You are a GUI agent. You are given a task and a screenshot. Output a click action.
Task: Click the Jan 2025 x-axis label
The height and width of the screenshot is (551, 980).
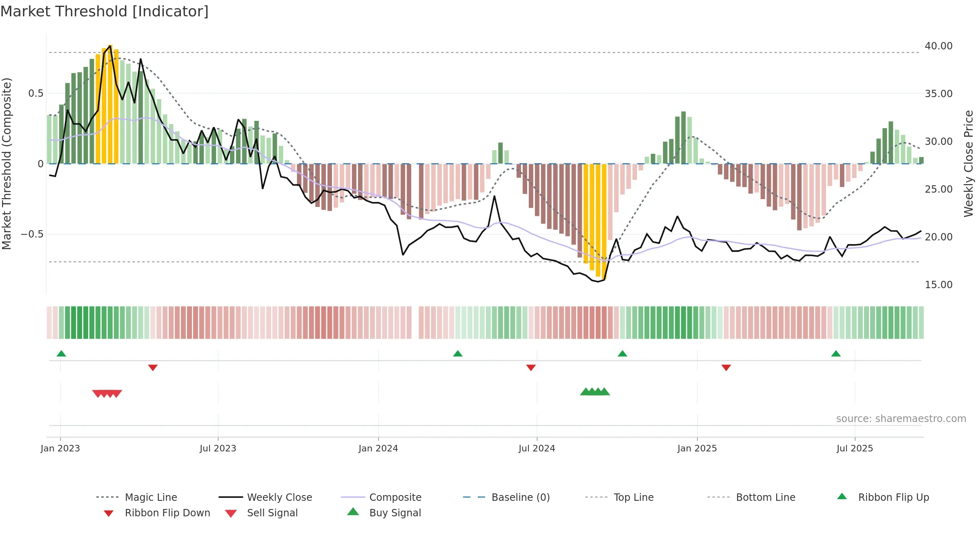click(x=697, y=448)
